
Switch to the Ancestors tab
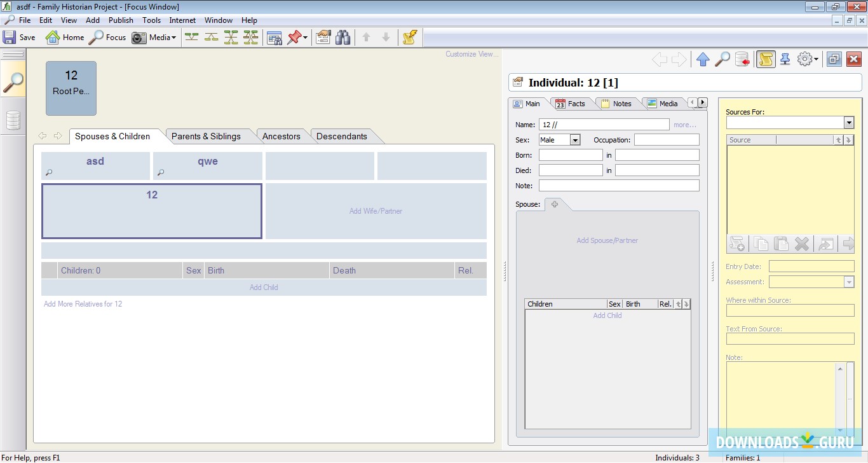(281, 136)
